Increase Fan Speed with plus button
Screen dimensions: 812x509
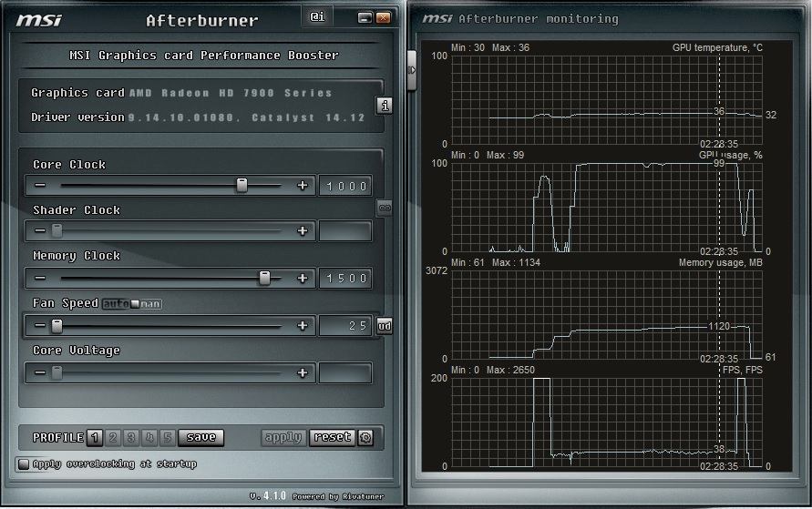303,325
